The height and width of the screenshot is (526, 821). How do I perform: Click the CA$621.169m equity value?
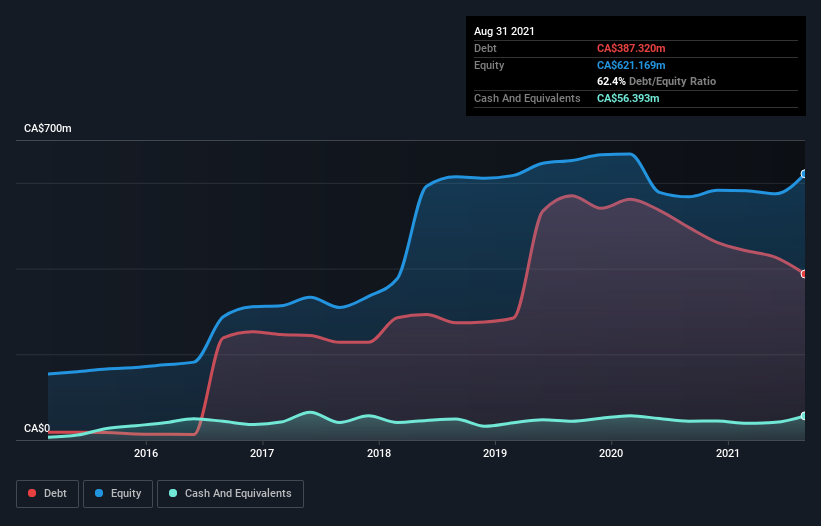(x=631, y=65)
